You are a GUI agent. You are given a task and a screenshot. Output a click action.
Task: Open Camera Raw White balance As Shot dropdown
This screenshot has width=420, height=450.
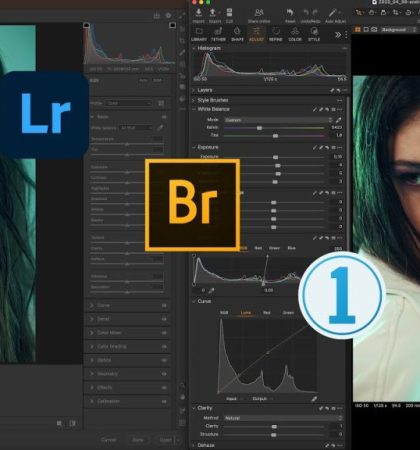point(136,128)
